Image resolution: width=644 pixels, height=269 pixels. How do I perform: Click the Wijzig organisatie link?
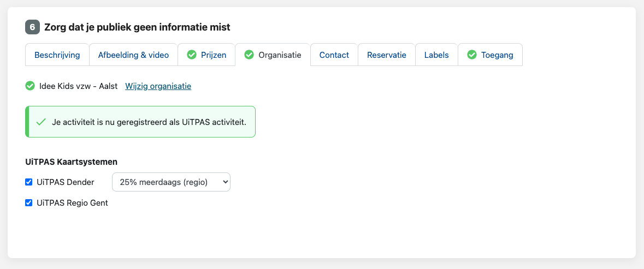tap(158, 86)
